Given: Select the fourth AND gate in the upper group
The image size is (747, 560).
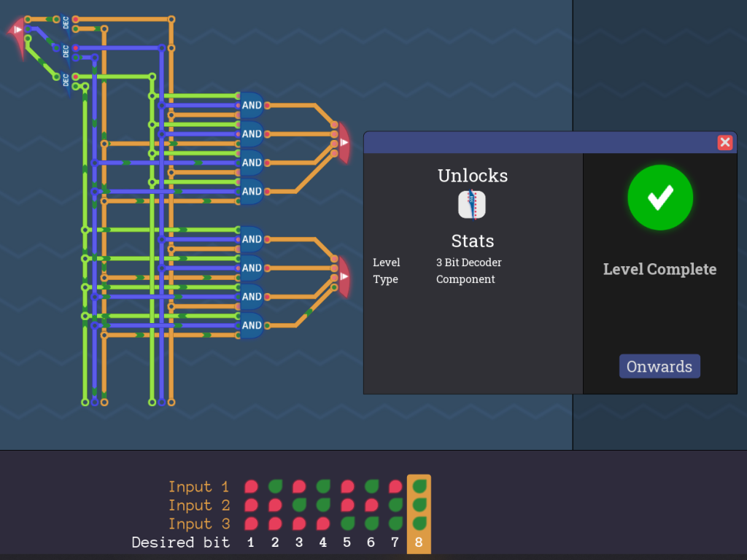Looking at the screenshot, I should pyautogui.click(x=252, y=192).
